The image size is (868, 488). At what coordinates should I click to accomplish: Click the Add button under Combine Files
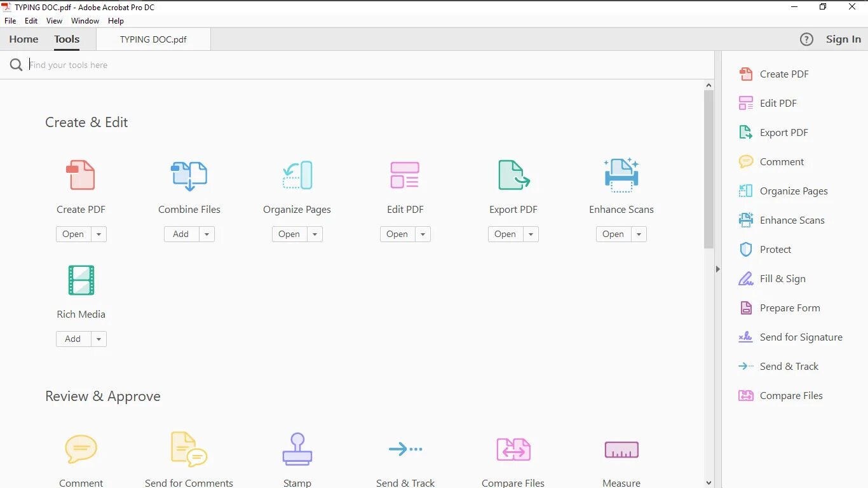click(181, 234)
